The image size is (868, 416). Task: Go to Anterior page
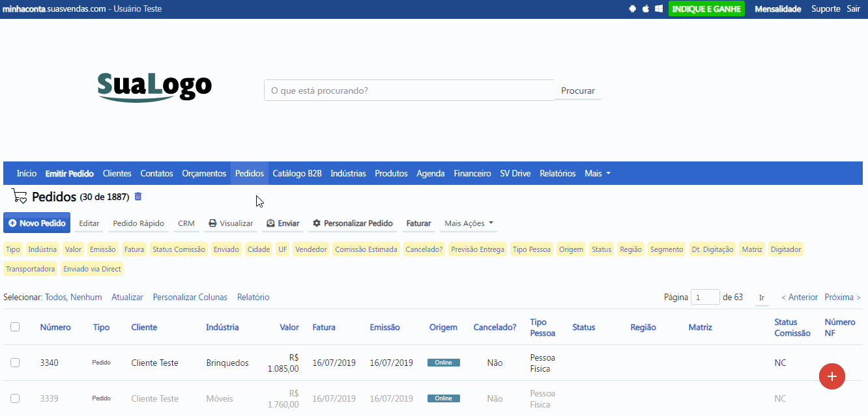800,297
